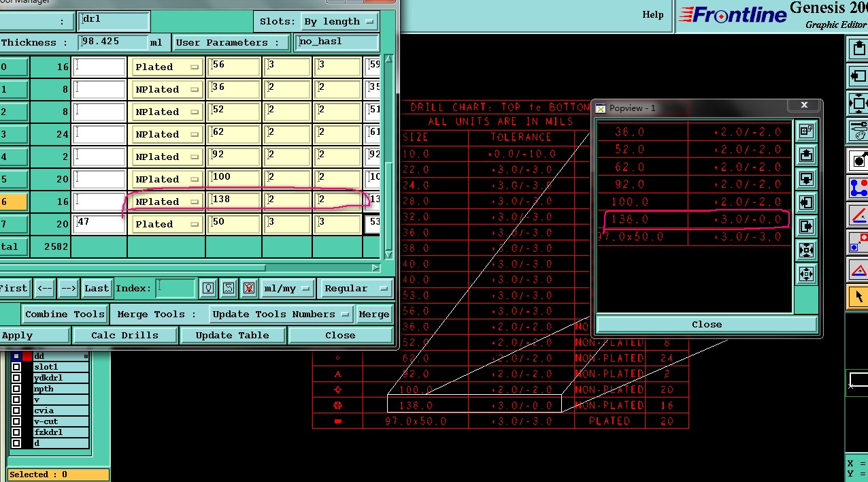Screen dimensions: 868x482
Task: Click the Thickness field showing 98.425
Action: [x=114, y=42]
